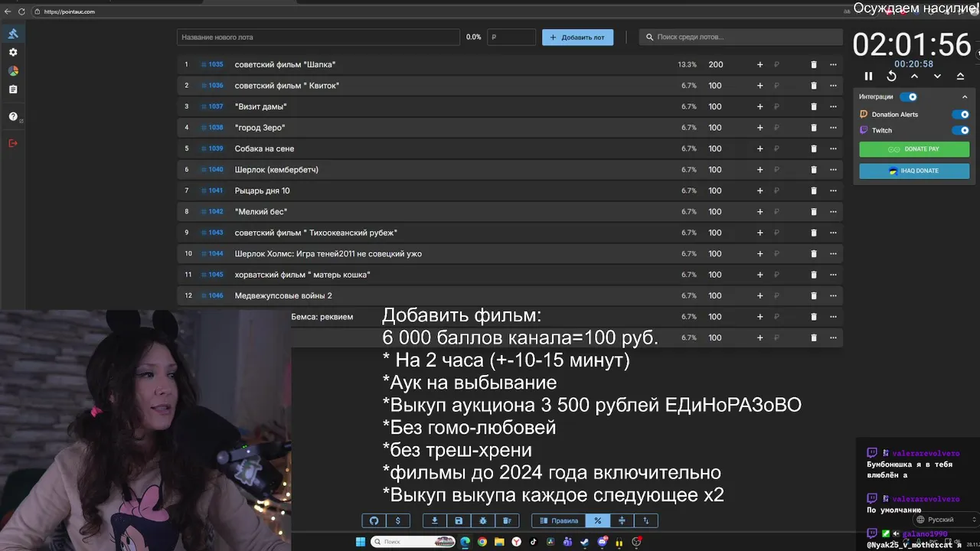The width and height of the screenshot is (980, 551).
Task: Collapse the Интеграции panel
Action: pos(965,97)
